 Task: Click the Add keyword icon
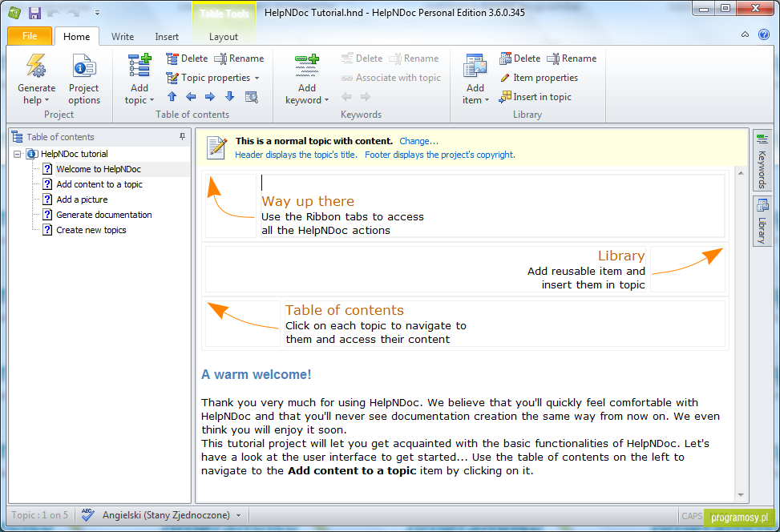click(307, 66)
